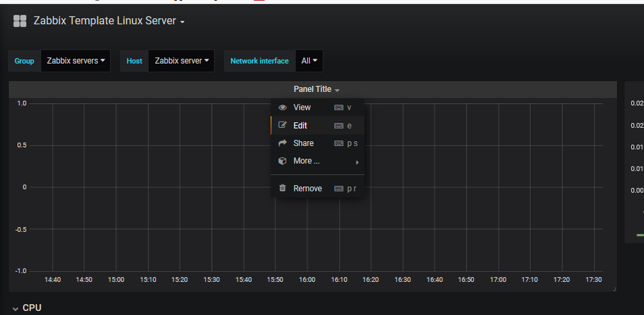Screen dimensions: 644x315
Task: Click the eye icon beside View
Action: [x=283, y=107]
